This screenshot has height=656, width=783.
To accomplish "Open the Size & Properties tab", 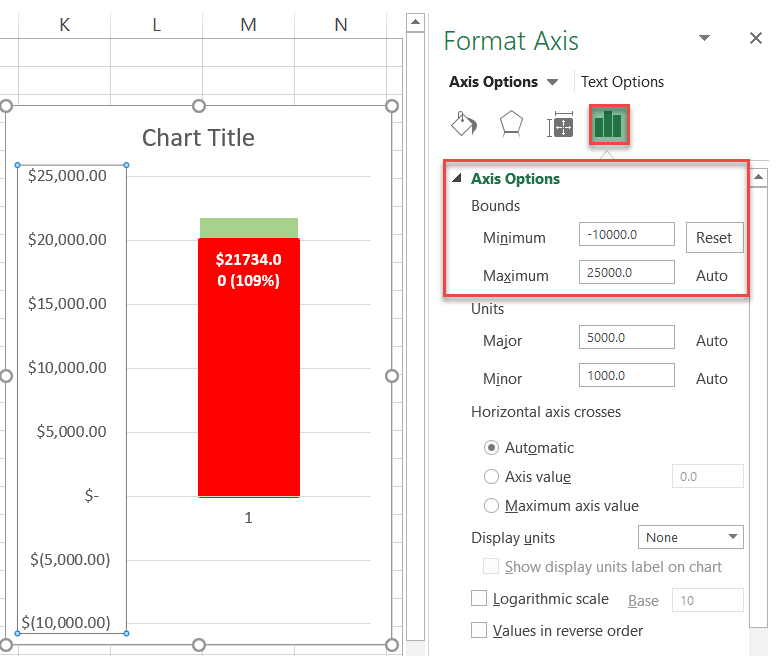I will point(560,126).
